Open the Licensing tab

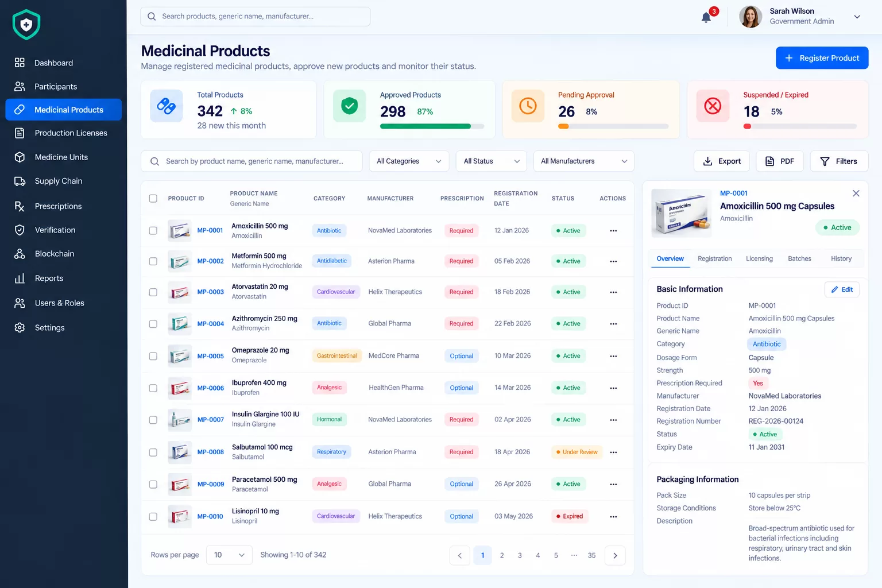click(x=759, y=259)
